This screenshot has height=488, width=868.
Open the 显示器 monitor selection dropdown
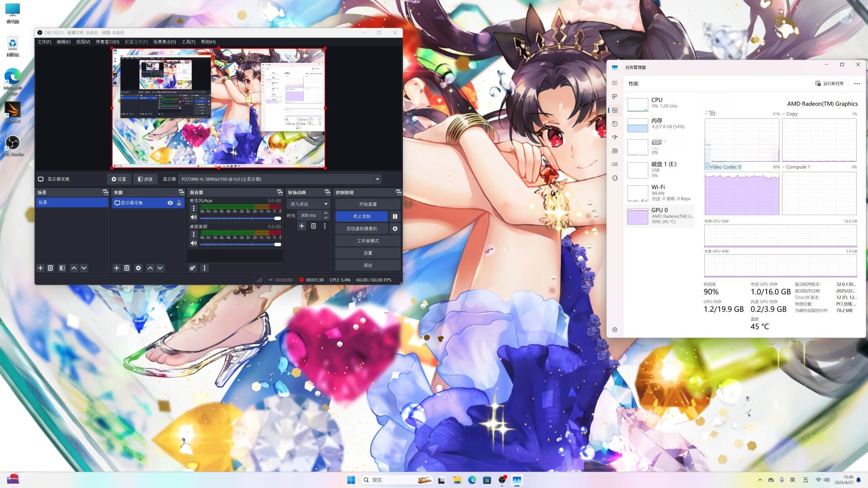pyautogui.click(x=279, y=179)
